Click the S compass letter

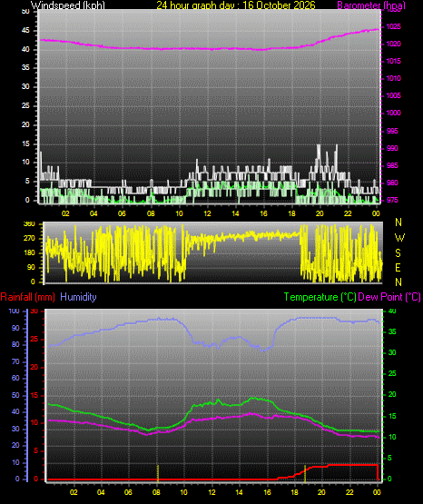pyautogui.click(x=398, y=253)
